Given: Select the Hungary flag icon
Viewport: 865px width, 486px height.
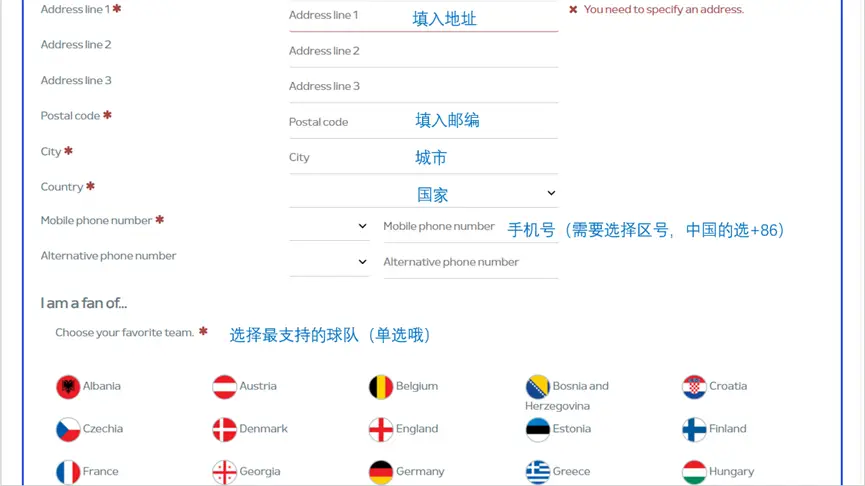Looking at the screenshot, I should [695, 472].
